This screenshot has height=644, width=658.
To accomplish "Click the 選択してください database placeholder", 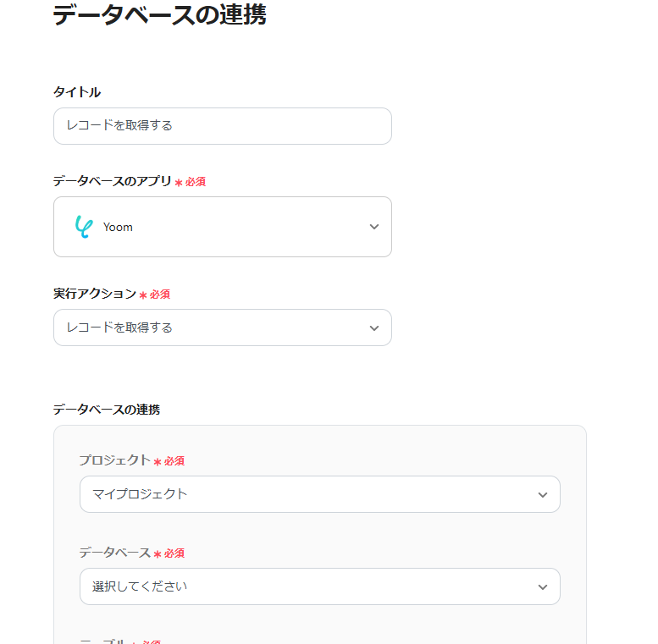I will coord(140,586).
